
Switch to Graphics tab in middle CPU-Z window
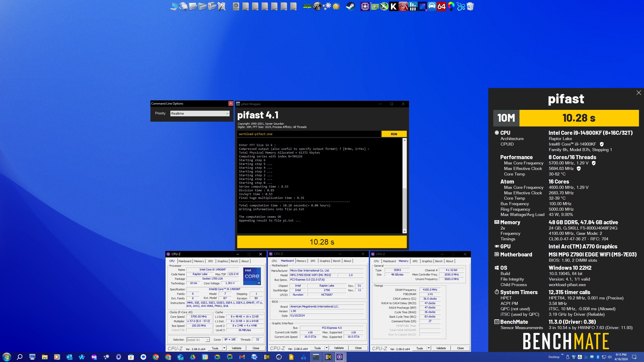click(325, 261)
